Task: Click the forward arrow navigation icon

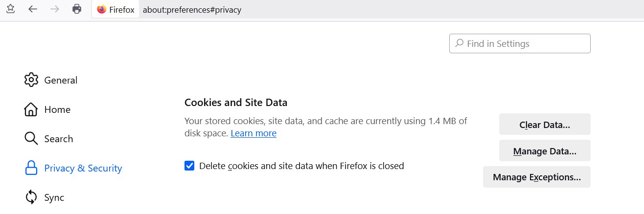Action: 55,9
